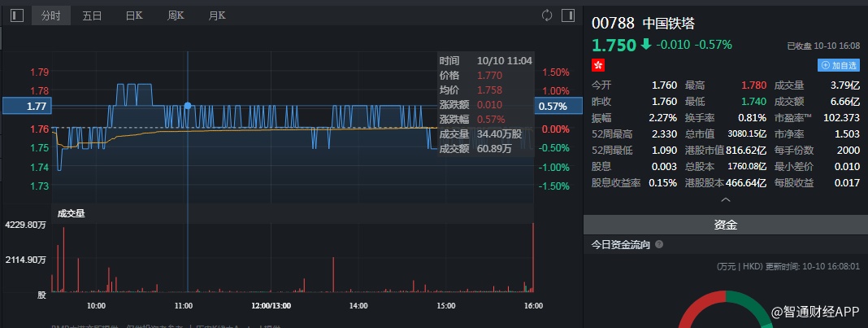Switch to the 月K chart tab
This screenshot has height=328, width=868.
pos(217,15)
